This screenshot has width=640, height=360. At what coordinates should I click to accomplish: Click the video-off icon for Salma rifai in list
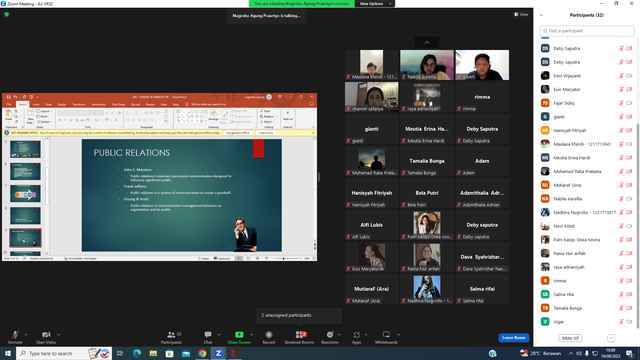coord(629,294)
